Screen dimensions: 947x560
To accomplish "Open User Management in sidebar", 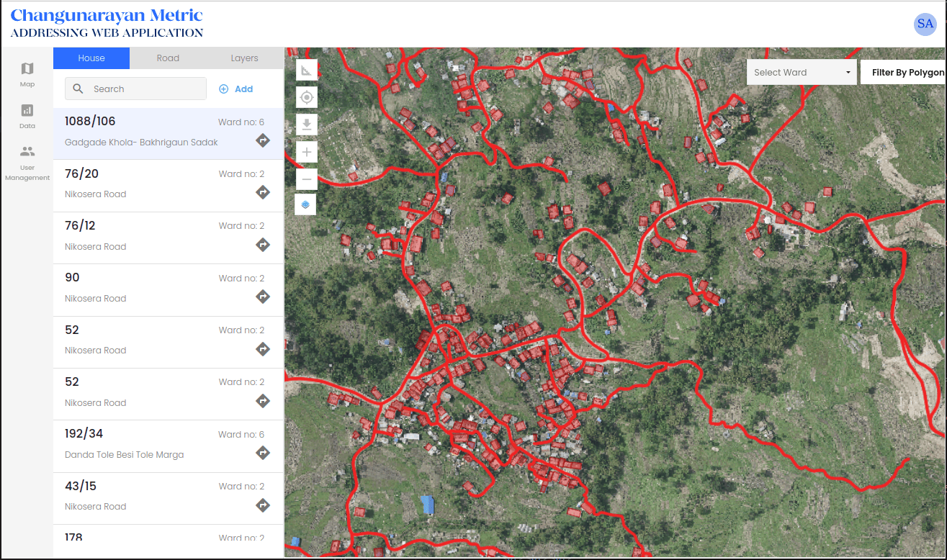I will [x=27, y=162].
